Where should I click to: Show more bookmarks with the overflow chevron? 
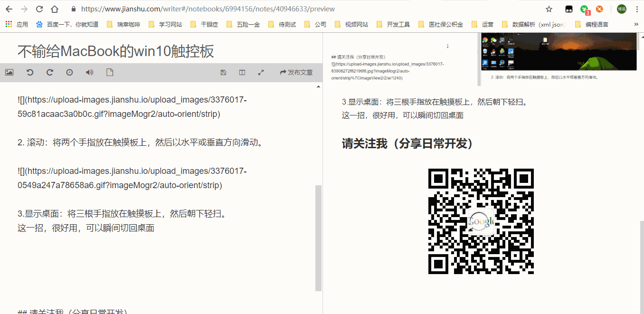click(x=636, y=24)
